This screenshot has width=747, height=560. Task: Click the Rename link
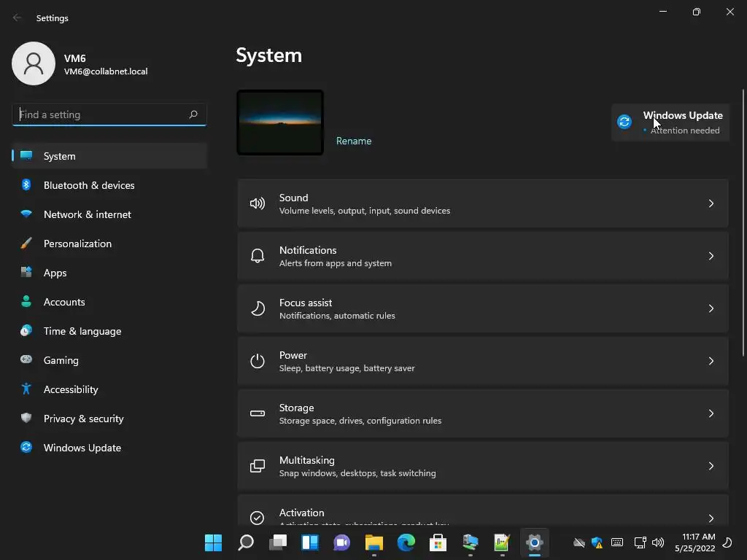(x=354, y=141)
